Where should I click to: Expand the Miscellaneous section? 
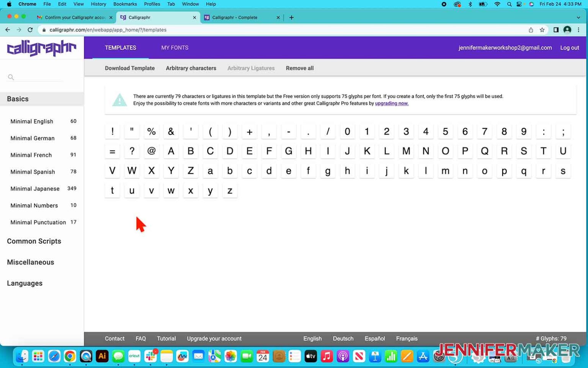[31, 262]
